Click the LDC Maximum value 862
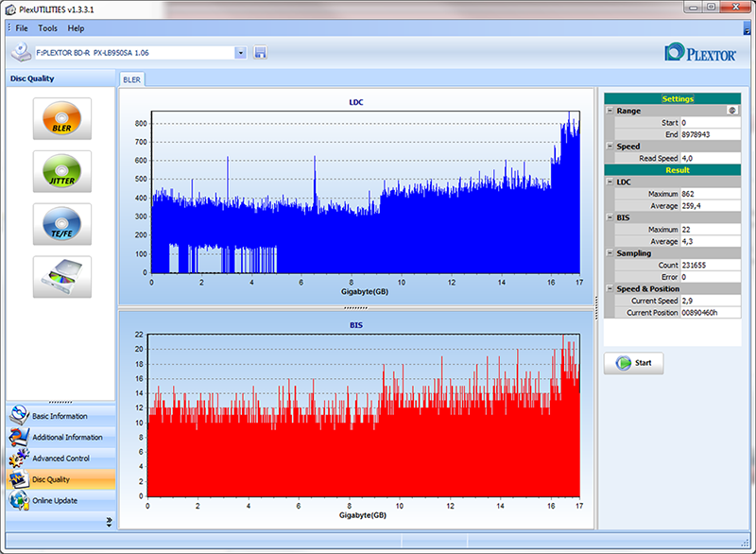Viewport: 756px width, 554px height. coord(711,194)
